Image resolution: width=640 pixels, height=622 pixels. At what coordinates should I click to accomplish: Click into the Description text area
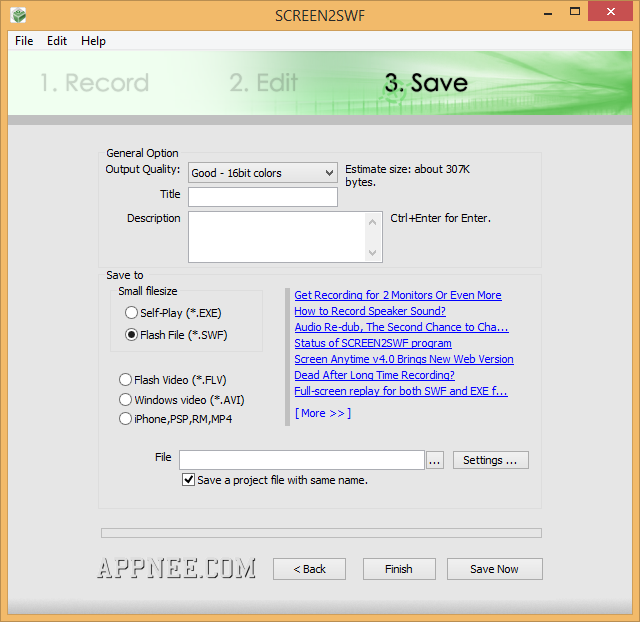tap(277, 237)
